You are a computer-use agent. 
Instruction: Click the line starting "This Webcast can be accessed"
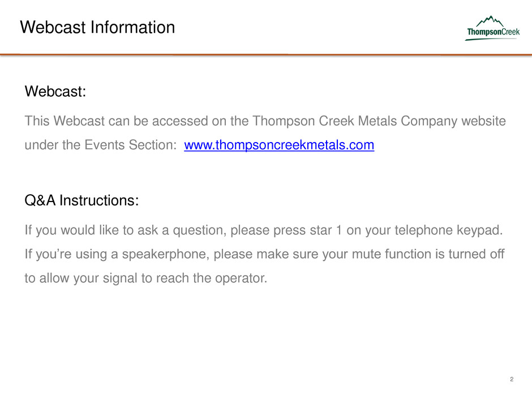265,122
